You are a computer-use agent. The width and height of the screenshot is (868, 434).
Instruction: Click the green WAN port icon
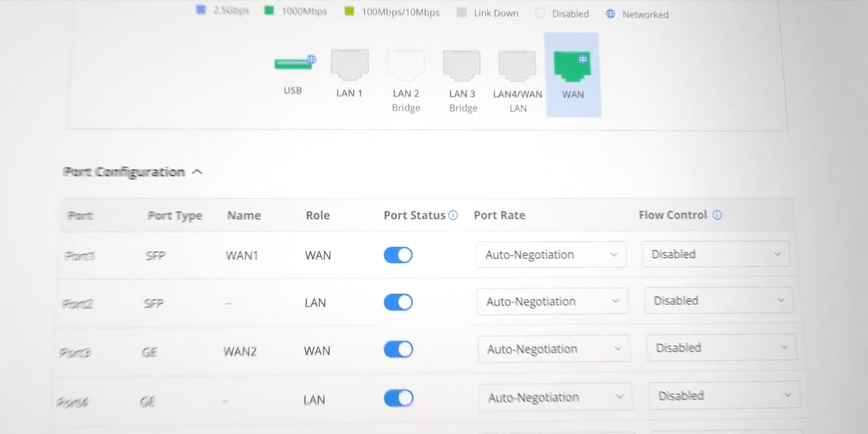click(x=572, y=66)
